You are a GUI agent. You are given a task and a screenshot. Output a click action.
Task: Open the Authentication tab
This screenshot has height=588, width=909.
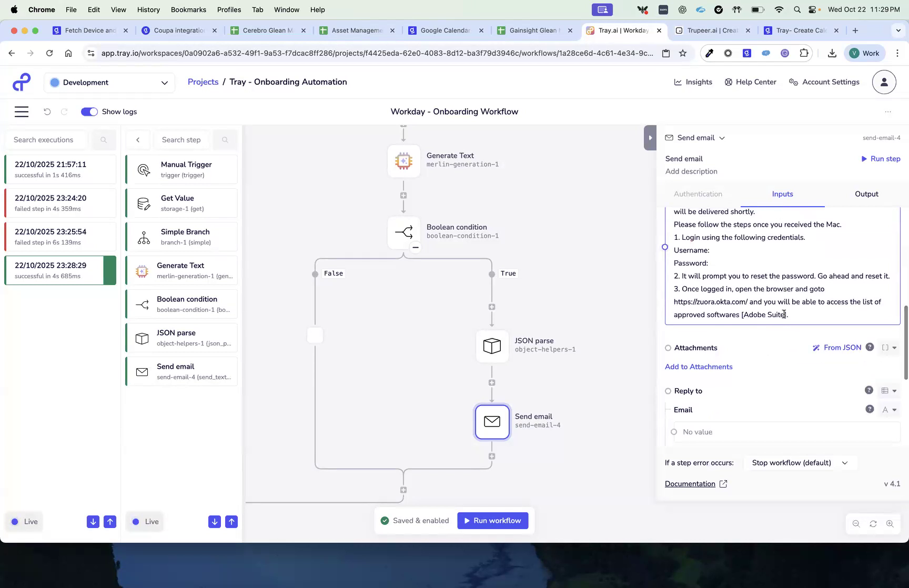[698, 194]
